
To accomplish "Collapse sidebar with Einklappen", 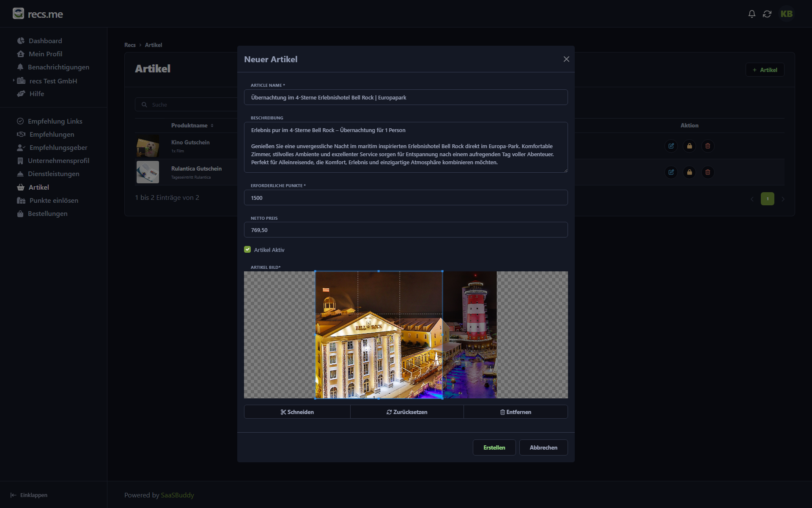I will tap(29, 495).
